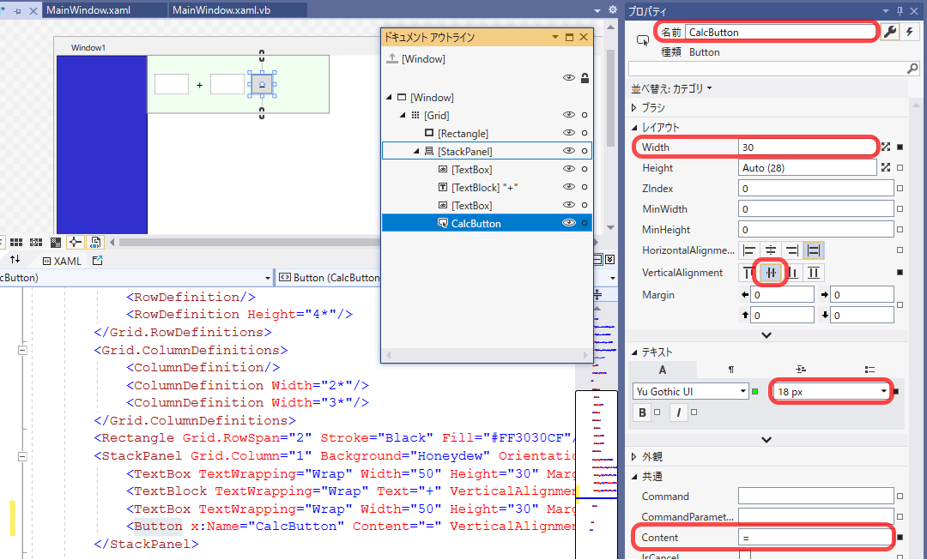Open the document tab settings gear
The width and height of the screenshot is (927, 560).
click(613, 10)
